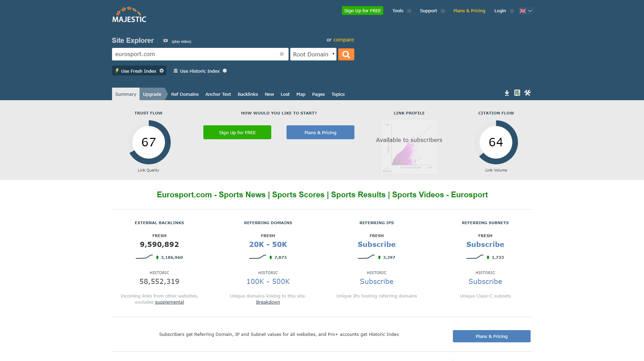
Task: Click the compare link
Action: (344, 40)
